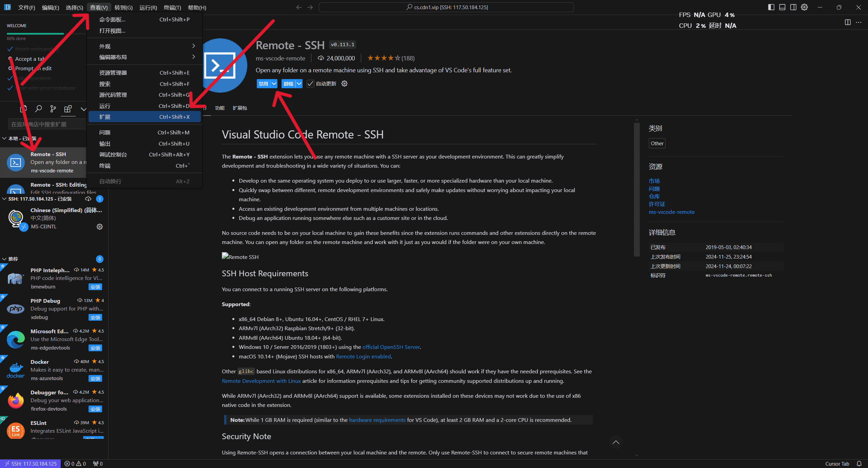Viewport: 868px width, 468px height.
Task: Expand the appearance submenu
Action: tap(145, 46)
